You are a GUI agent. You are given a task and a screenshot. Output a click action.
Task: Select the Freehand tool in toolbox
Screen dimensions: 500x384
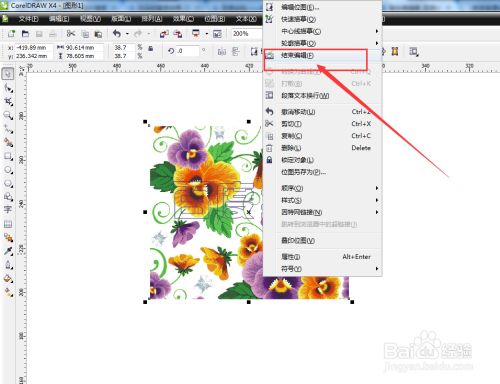tap(8, 129)
